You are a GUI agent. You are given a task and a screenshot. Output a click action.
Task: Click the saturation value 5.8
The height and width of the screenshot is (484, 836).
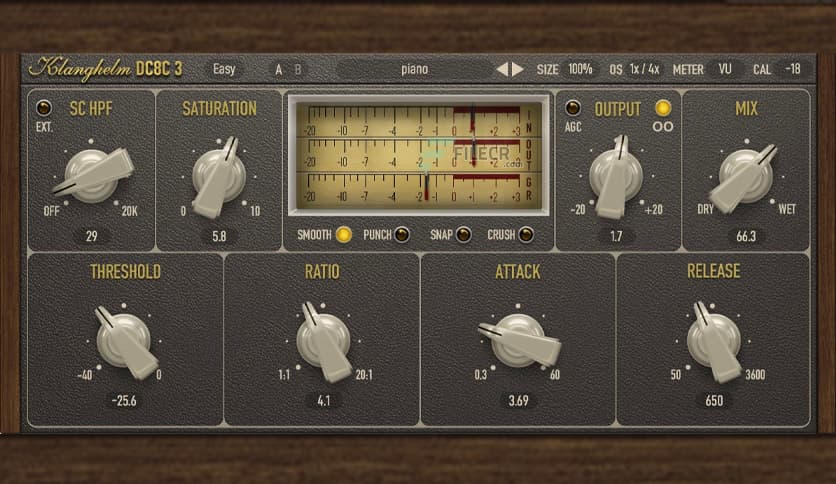pyautogui.click(x=219, y=236)
